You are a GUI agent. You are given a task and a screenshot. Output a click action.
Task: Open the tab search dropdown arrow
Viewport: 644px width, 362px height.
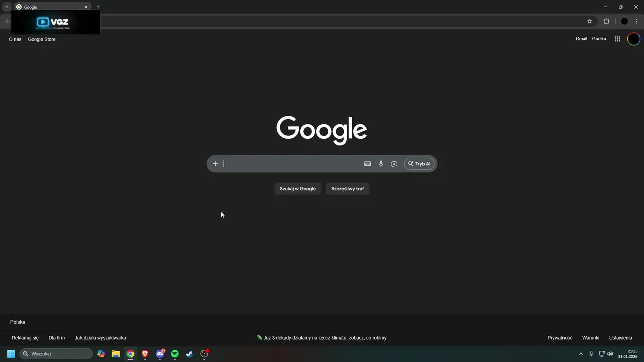click(x=7, y=7)
